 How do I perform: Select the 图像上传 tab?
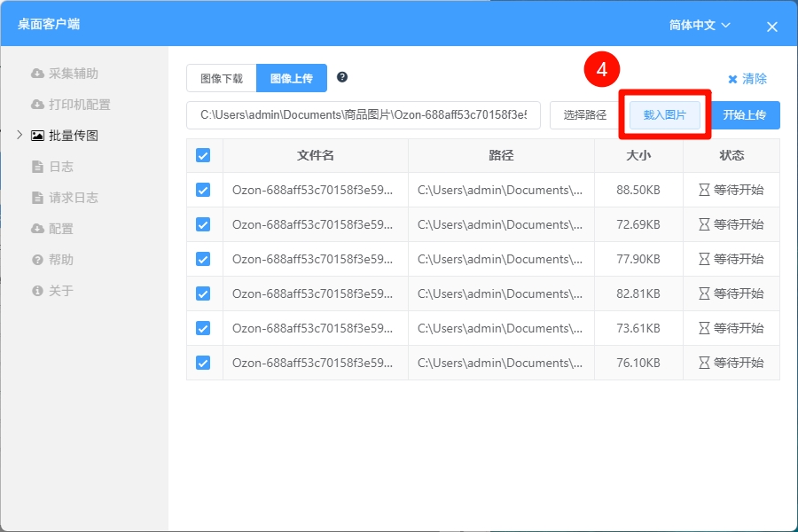[292, 78]
